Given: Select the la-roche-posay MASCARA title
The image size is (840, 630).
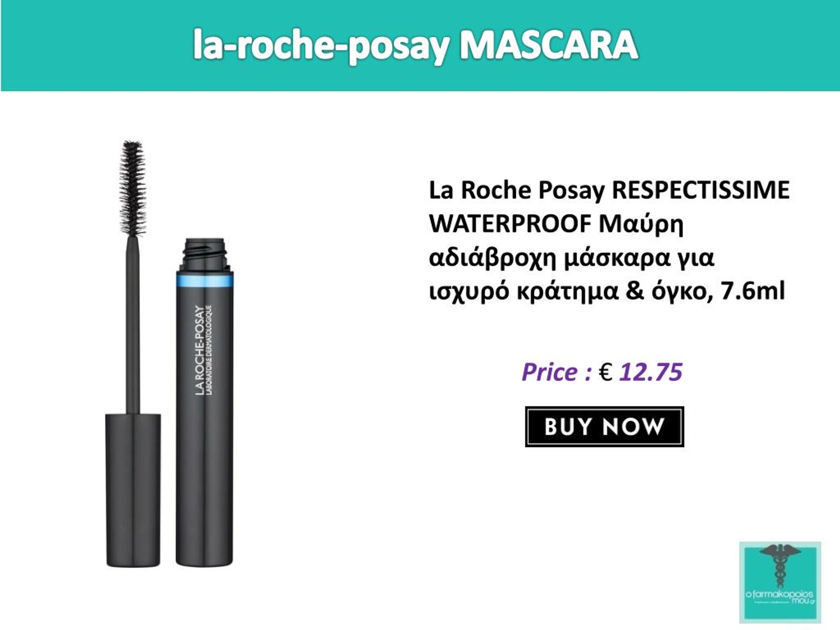Looking at the screenshot, I should pos(415,46).
